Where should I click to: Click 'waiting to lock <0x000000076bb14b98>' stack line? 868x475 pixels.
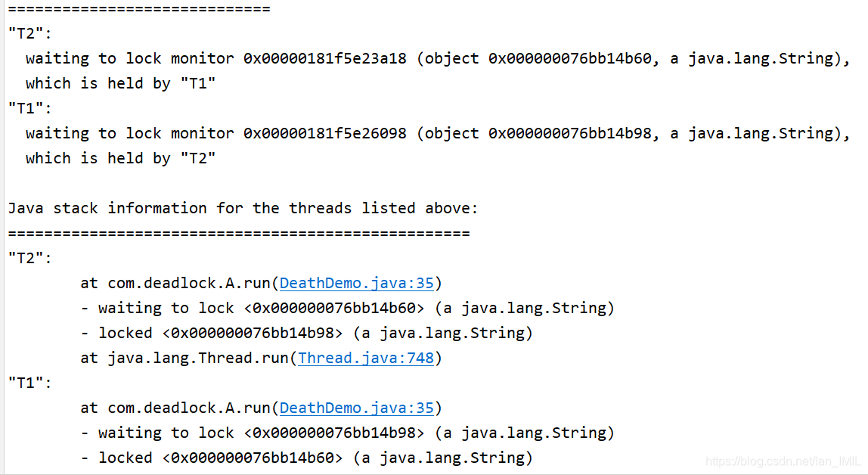pos(348,433)
